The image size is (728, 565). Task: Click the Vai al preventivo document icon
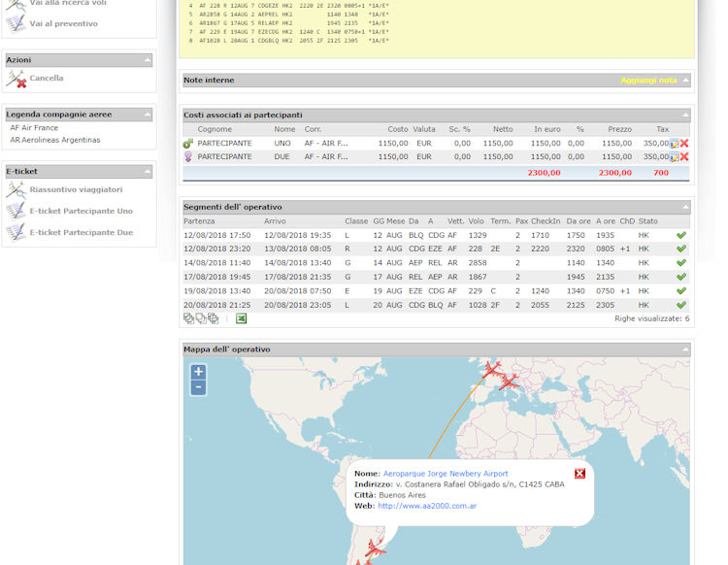(17, 23)
